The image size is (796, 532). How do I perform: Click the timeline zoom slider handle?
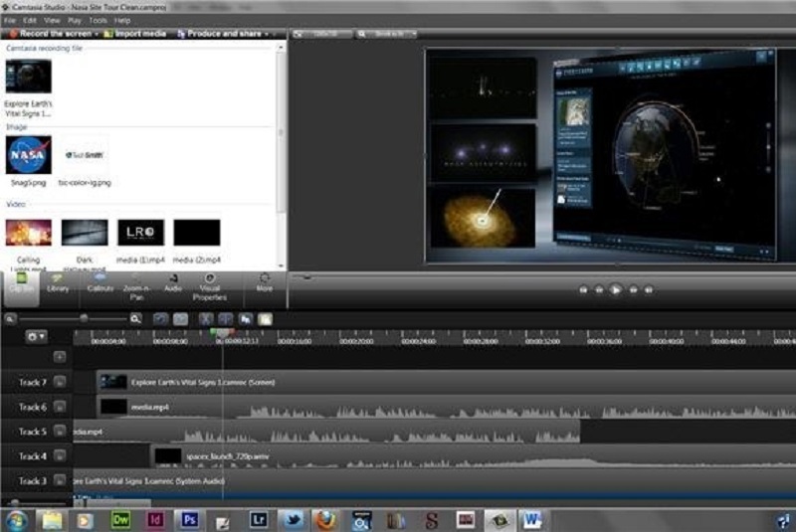84,318
